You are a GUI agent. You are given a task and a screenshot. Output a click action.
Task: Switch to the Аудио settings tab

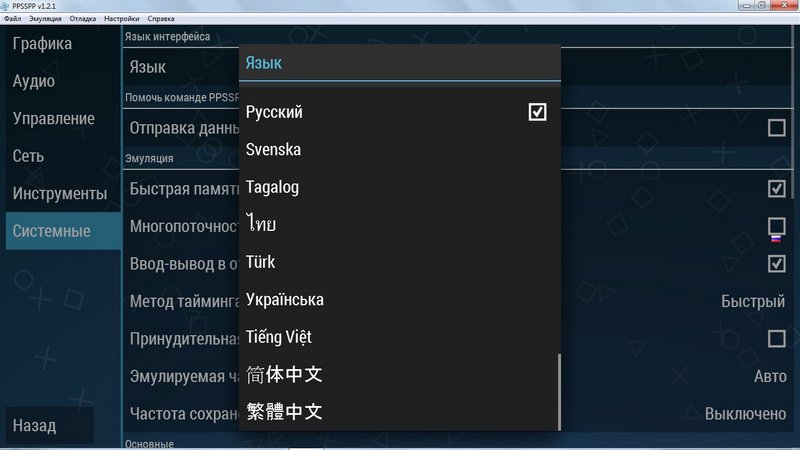[63, 81]
